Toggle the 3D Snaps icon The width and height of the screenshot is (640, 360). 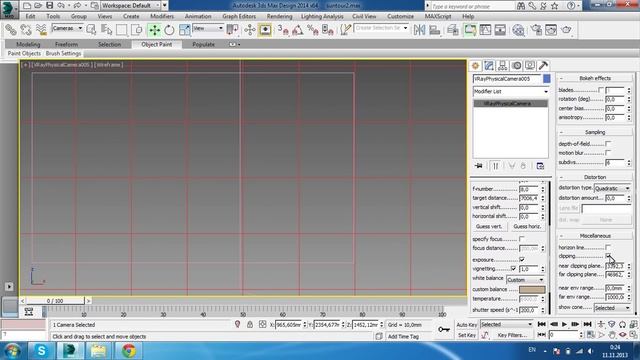[x=282, y=30]
